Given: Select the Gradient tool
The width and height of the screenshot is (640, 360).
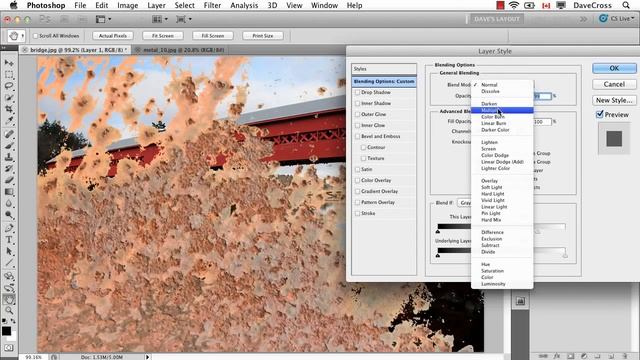Looking at the screenshot, I should 9,192.
